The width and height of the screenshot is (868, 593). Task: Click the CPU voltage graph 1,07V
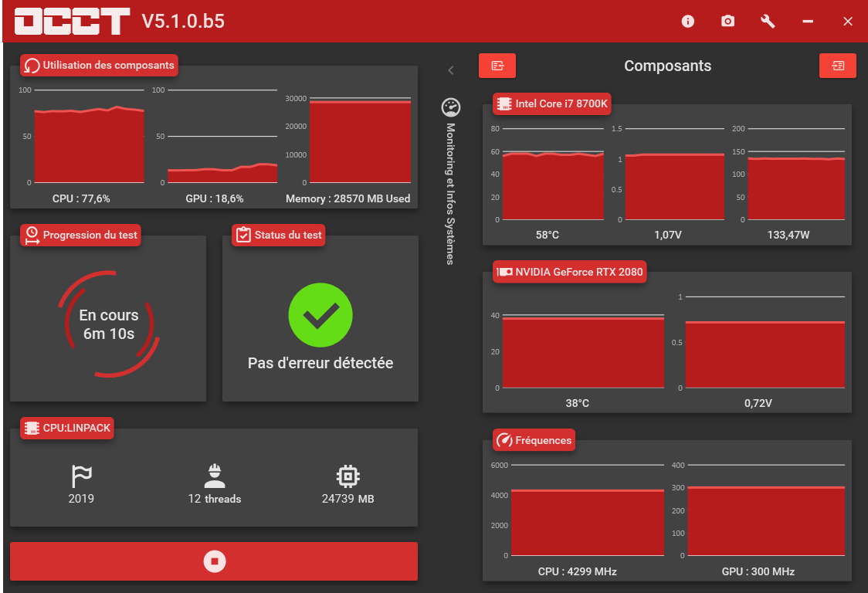tap(674, 174)
